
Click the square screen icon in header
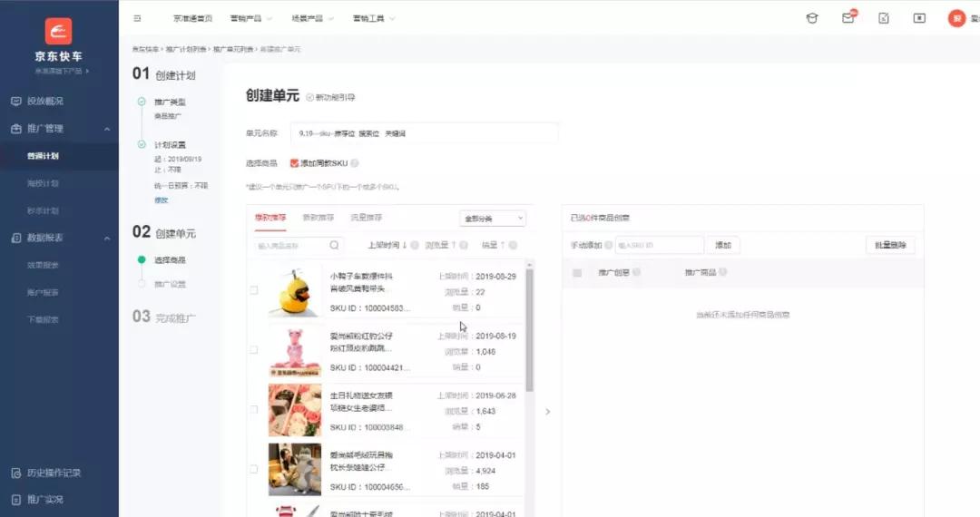coord(919,18)
